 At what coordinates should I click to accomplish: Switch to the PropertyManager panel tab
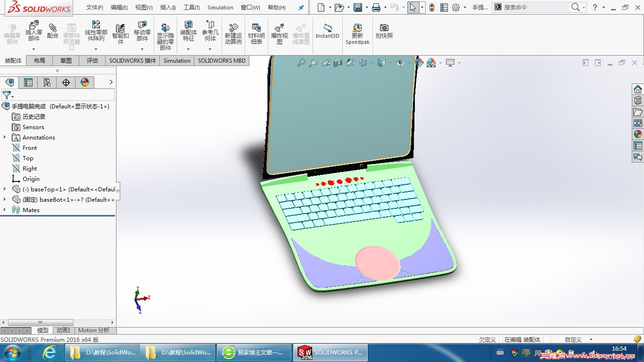coord(28,82)
